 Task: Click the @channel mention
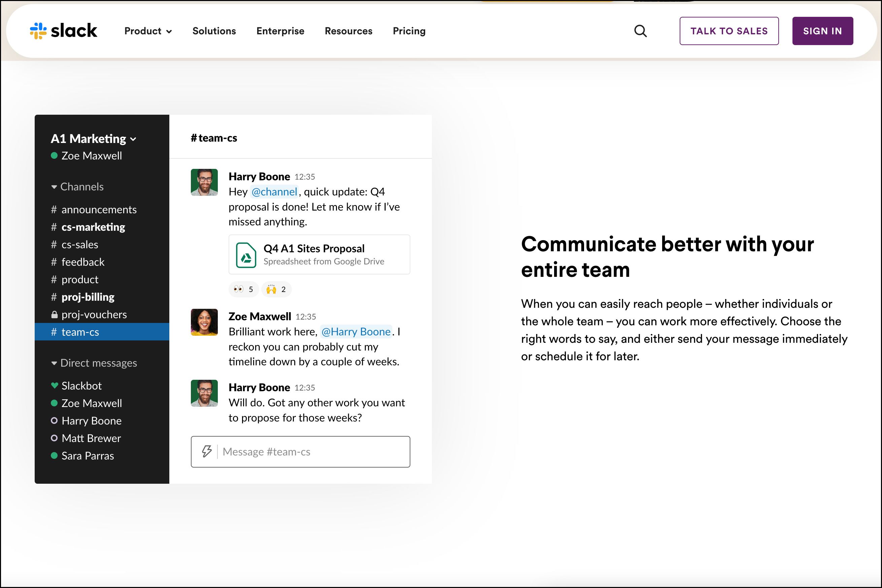[274, 192]
